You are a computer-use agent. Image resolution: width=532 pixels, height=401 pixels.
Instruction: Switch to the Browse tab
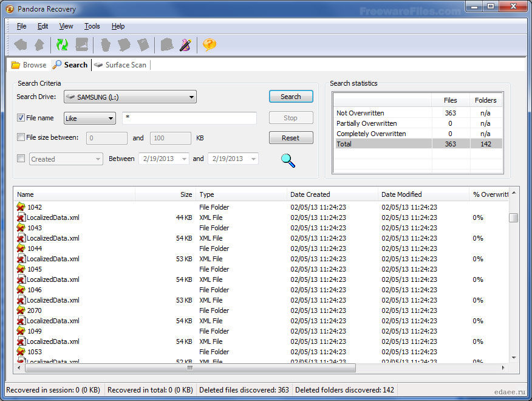pos(29,65)
